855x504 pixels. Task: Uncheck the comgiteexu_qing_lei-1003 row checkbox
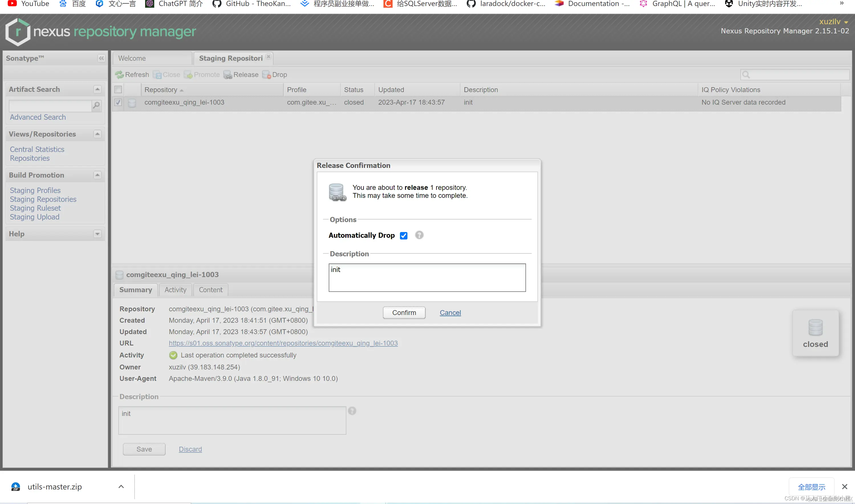118,102
